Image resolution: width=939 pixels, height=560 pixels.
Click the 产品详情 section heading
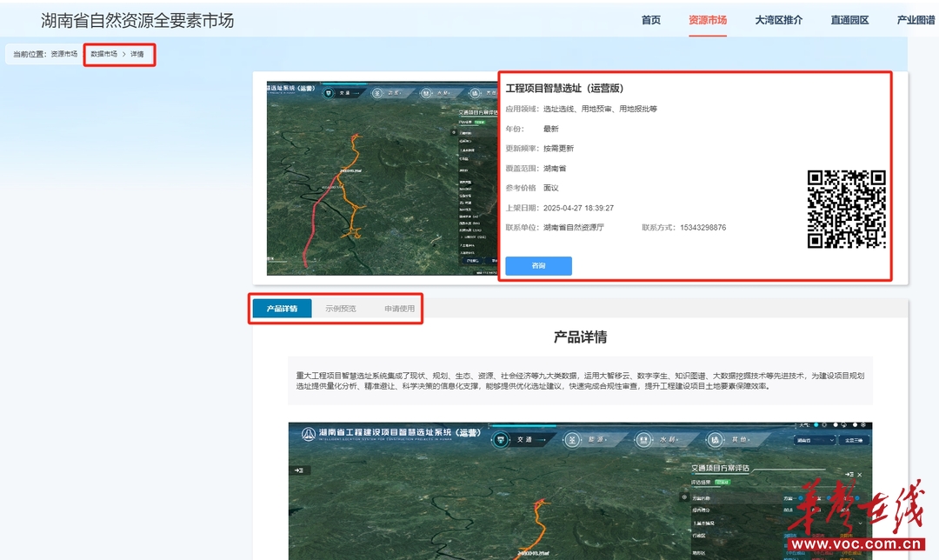click(x=580, y=337)
